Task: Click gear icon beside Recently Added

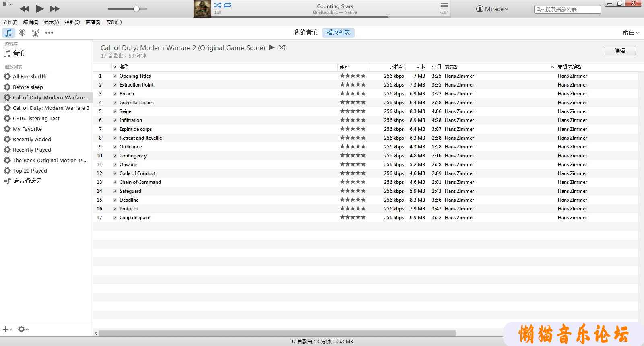Action: click(x=7, y=139)
